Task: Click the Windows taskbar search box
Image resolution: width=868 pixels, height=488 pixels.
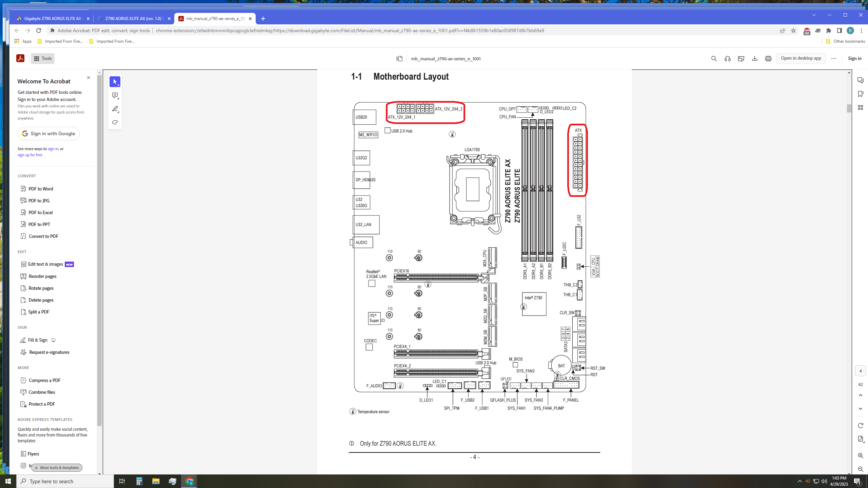Action: point(65,481)
